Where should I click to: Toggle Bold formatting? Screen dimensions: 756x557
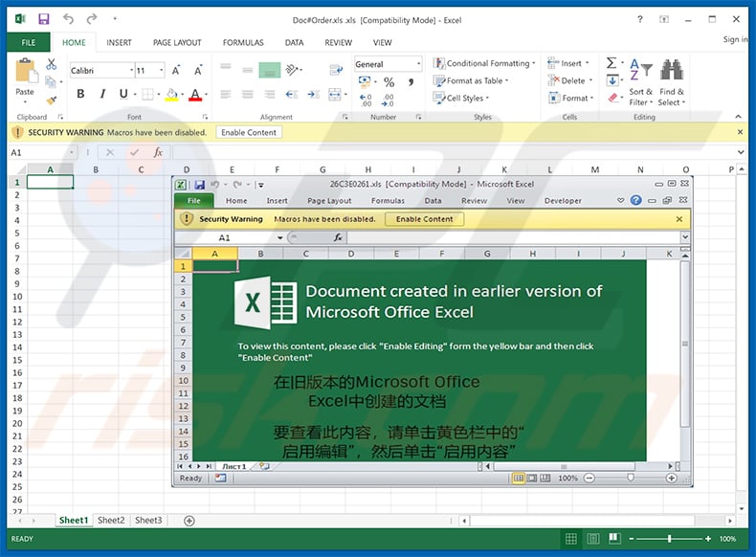coord(80,94)
